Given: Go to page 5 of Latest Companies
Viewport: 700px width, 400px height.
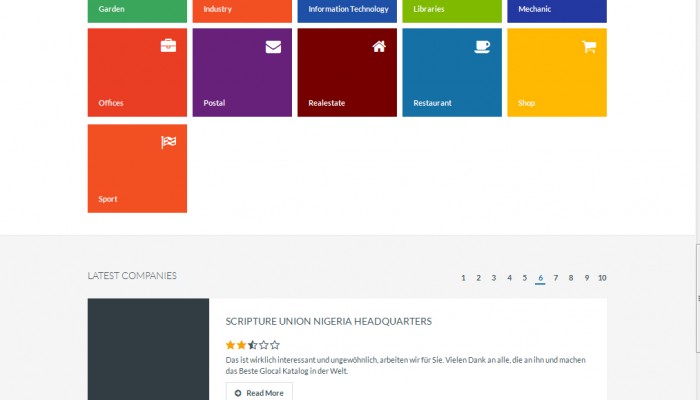Looking at the screenshot, I should tap(525, 278).
